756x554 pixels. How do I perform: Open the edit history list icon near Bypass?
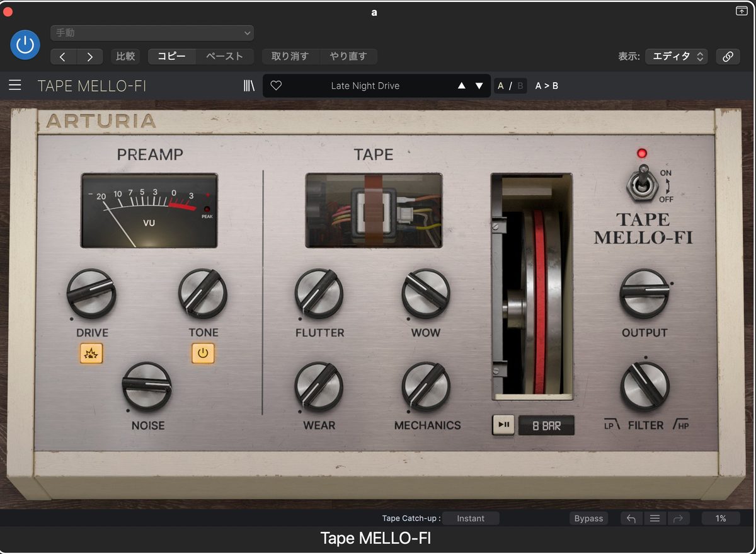(655, 518)
